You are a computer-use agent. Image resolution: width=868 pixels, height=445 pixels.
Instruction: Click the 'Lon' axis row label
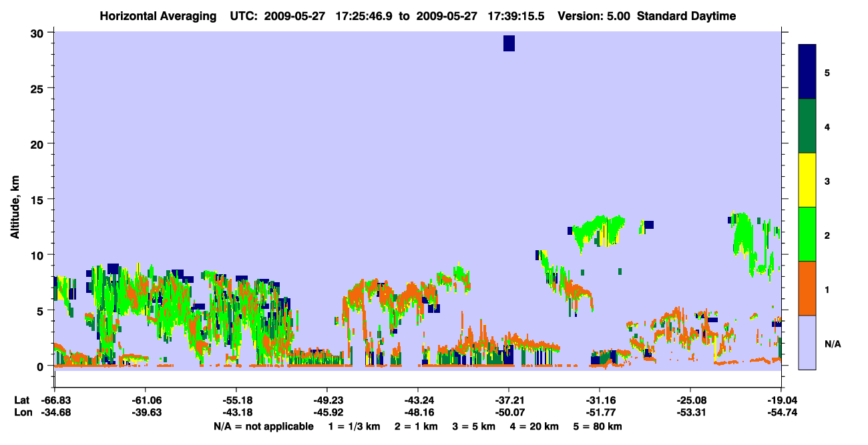[x=22, y=412]
